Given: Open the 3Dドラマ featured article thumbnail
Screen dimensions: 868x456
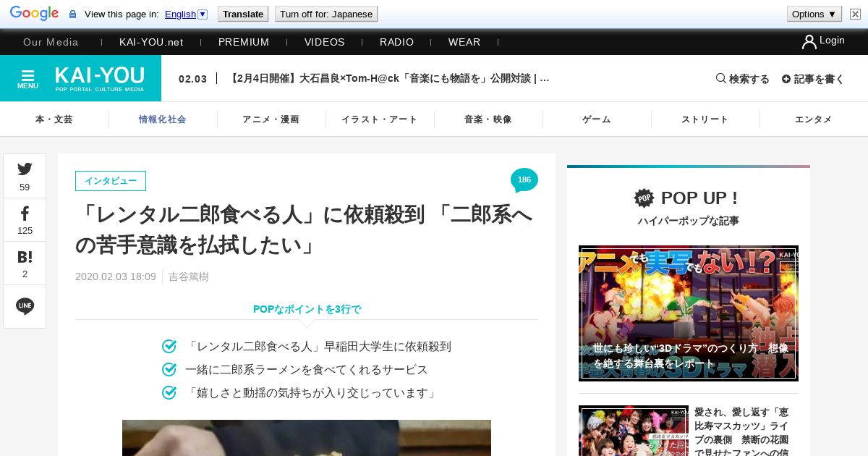Looking at the screenshot, I should [x=689, y=313].
